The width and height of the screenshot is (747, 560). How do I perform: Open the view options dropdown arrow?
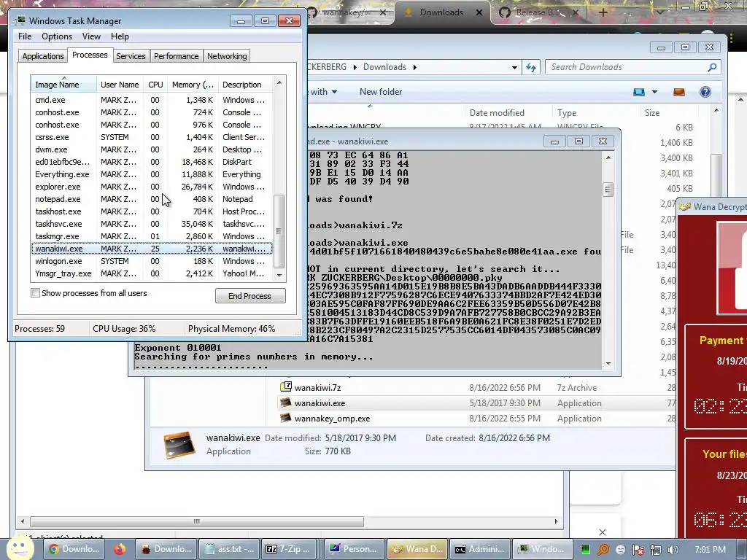tap(654, 92)
